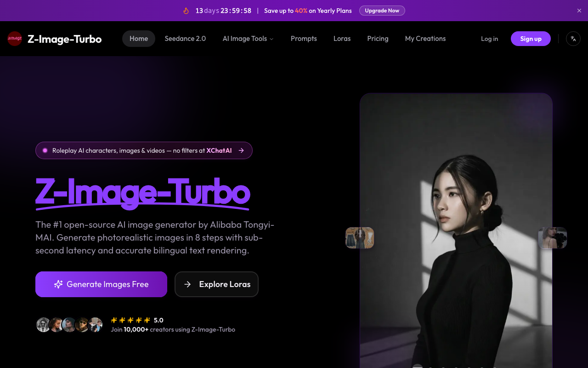Click Generate Images Free button
The height and width of the screenshot is (368, 588).
point(101,284)
